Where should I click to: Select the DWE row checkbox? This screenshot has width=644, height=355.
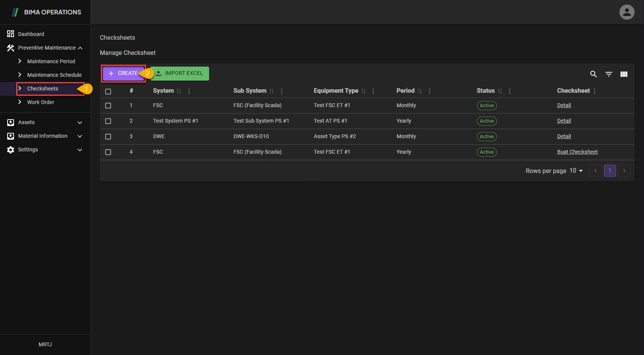(108, 137)
